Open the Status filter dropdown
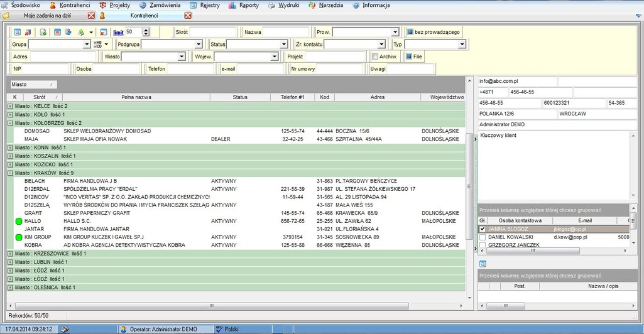The height and width of the screenshot is (334, 644). click(x=284, y=45)
